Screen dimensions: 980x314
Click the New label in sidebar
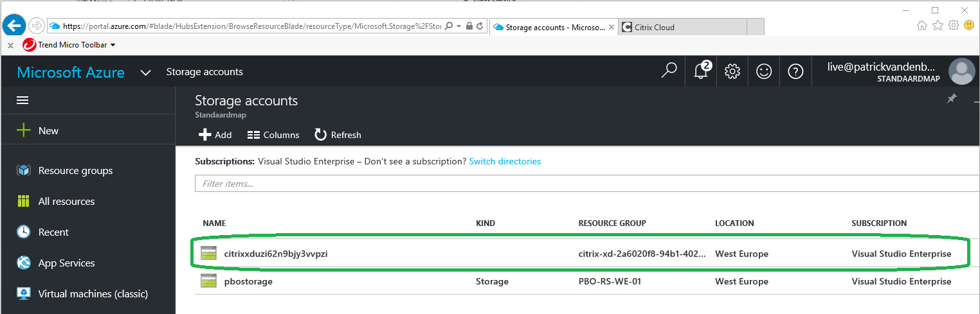pyautogui.click(x=48, y=130)
